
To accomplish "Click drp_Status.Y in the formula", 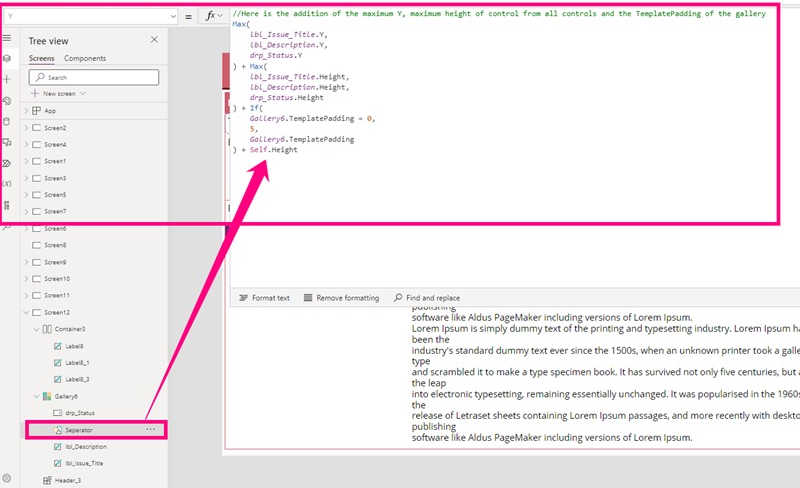I will point(276,55).
